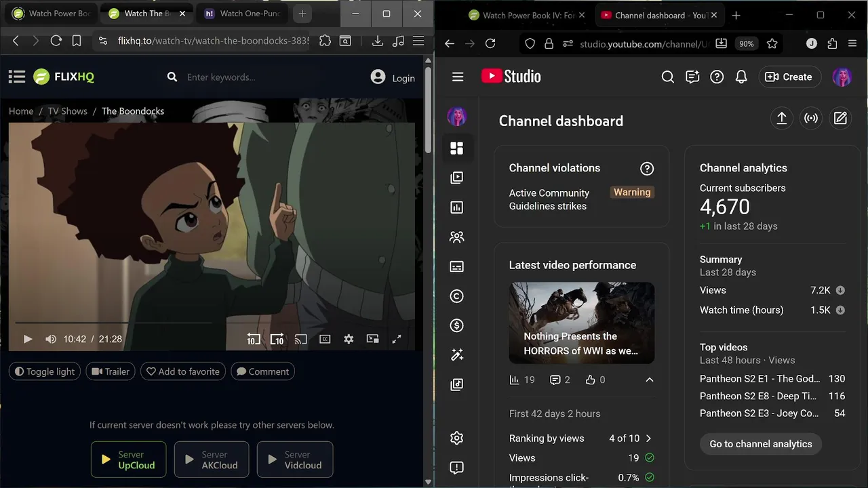Open Dashboard in Studio sidebar
Image resolution: width=868 pixels, height=488 pixels.
coord(457,148)
